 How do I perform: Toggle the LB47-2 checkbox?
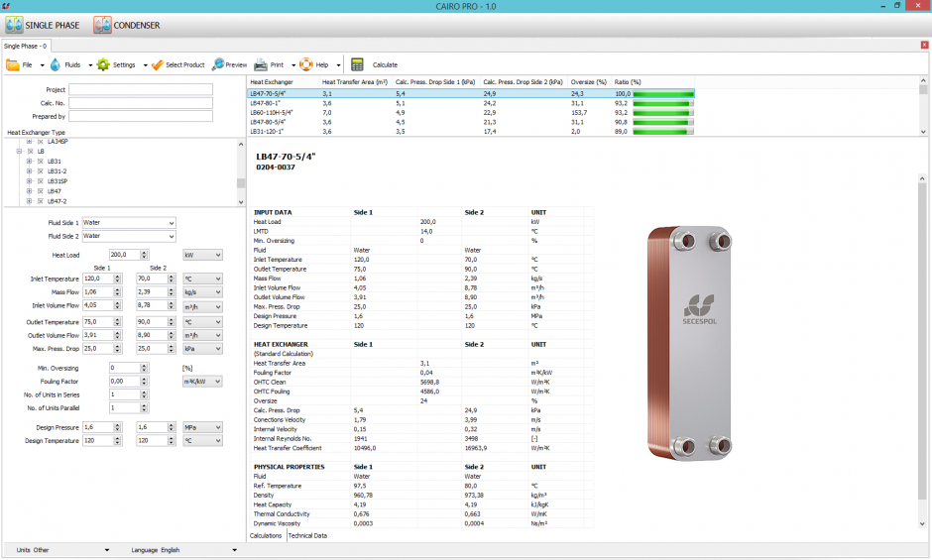point(41,201)
